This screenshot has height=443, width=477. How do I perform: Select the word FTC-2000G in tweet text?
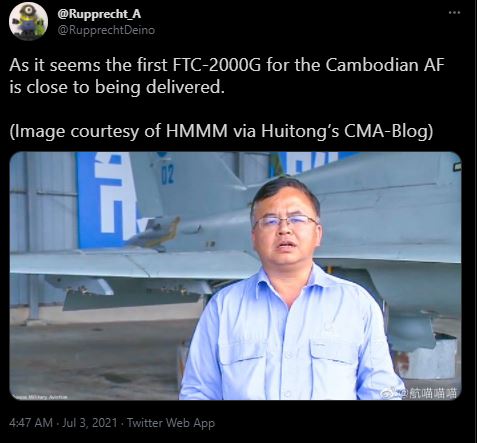(217, 64)
